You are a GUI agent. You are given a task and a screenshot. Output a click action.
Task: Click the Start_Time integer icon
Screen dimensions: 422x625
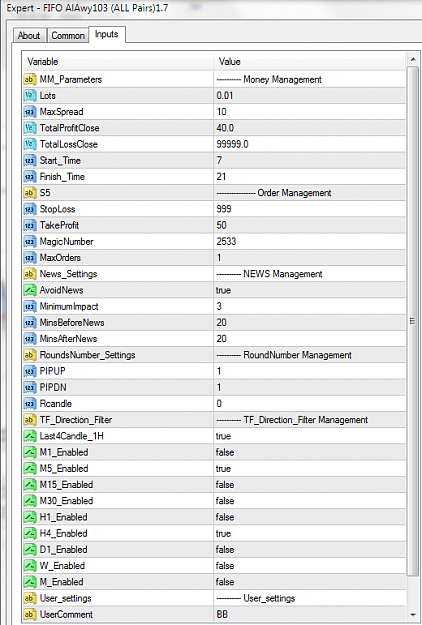coord(30,161)
